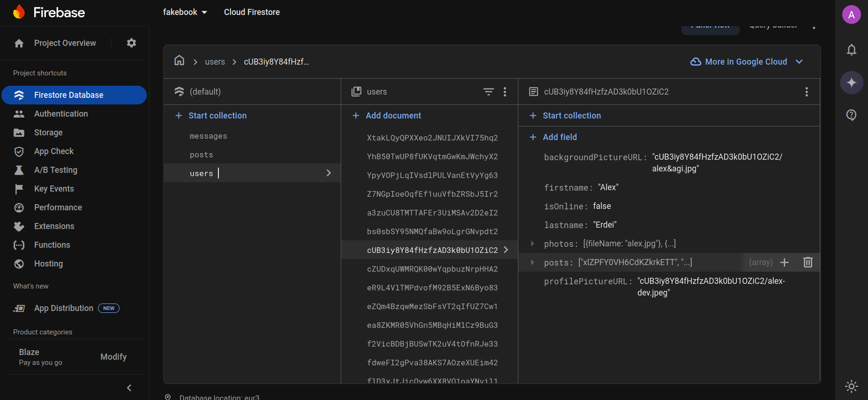The height and width of the screenshot is (400, 868).
Task: Click the (default) database icon
Action: tap(179, 91)
